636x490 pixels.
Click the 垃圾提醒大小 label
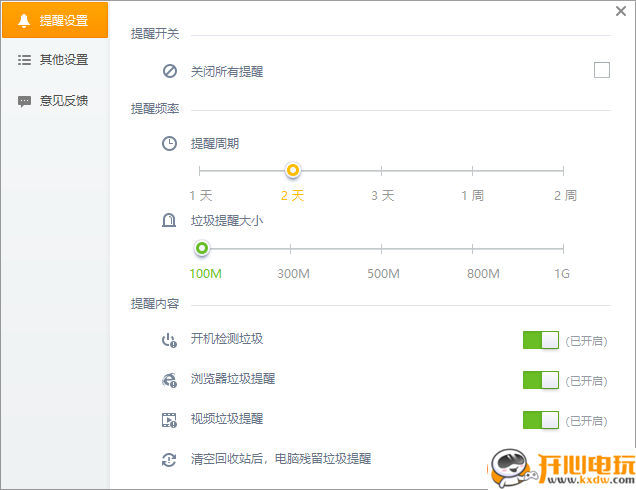pos(227,221)
